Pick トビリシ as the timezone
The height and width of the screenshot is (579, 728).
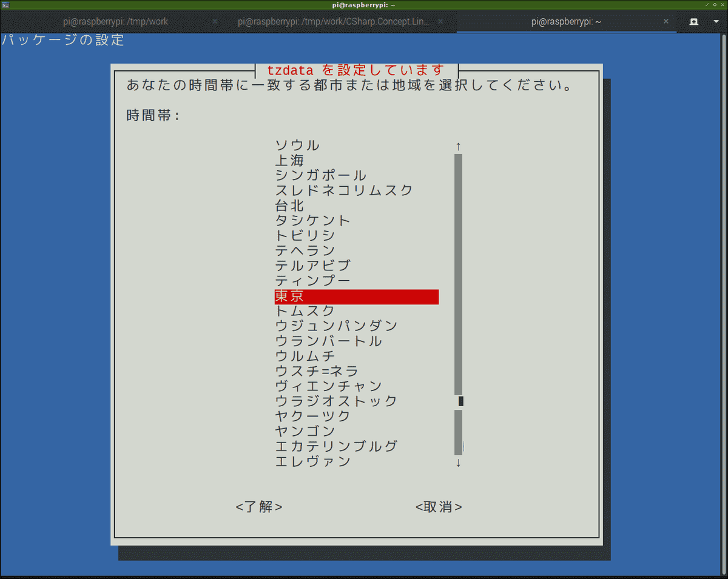(x=305, y=236)
